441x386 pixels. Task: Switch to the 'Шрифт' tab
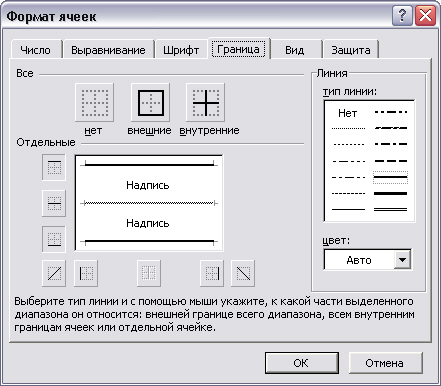point(181,50)
